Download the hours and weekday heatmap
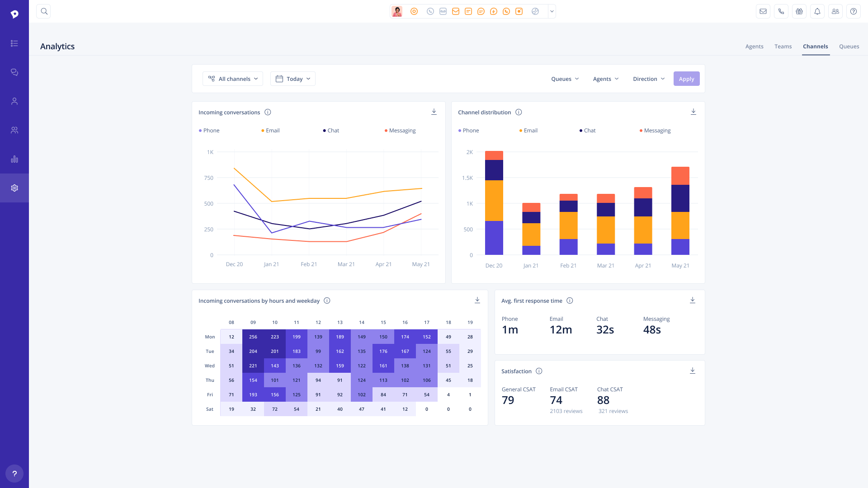The height and width of the screenshot is (488, 868). pos(477,300)
